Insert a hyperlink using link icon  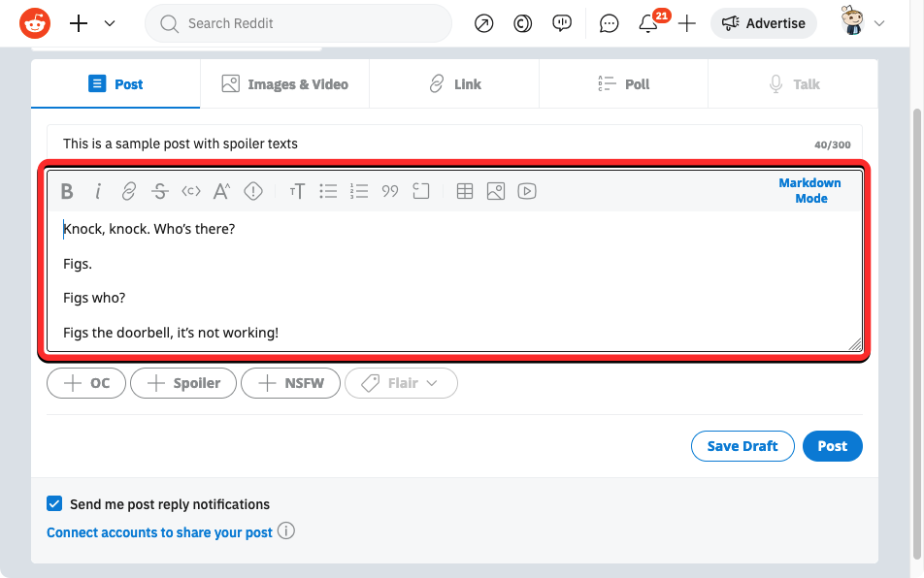(128, 191)
